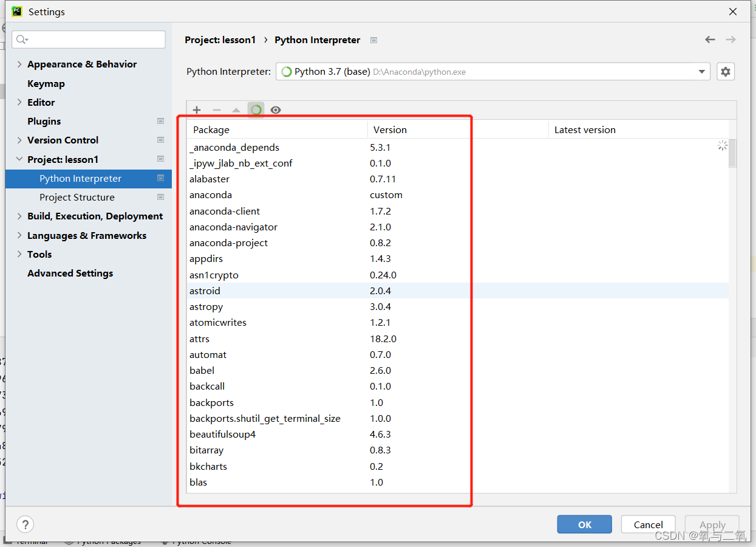Screen dimensions: 756x547
Task: Select the anaconda-client package row
Action: (458, 212)
